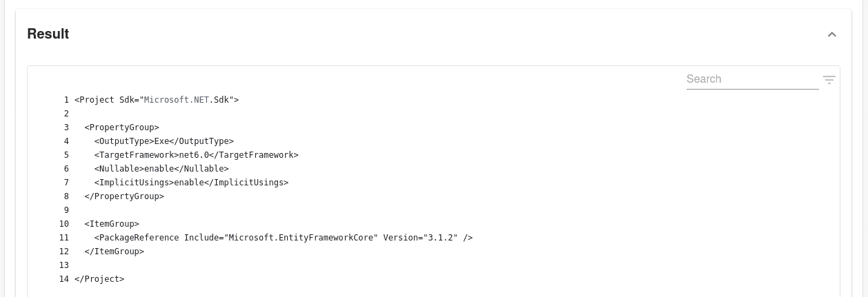Click the OutputType Exe line

(164, 141)
